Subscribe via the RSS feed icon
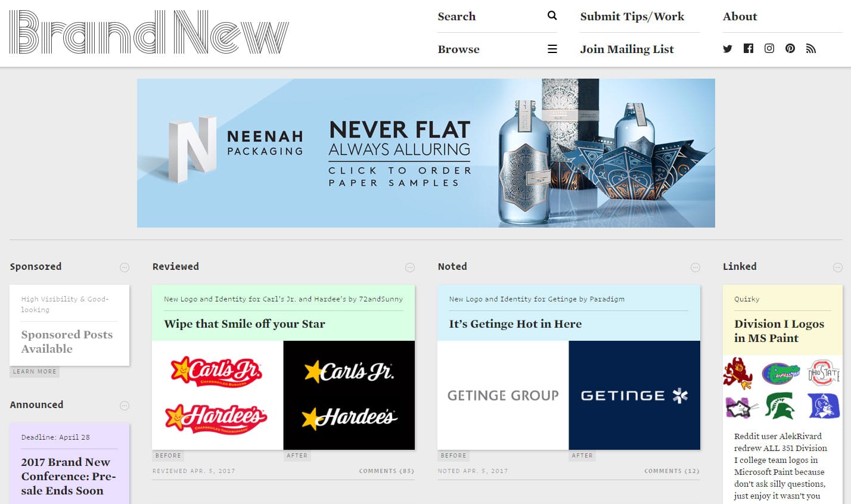This screenshot has width=851, height=504. (811, 49)
